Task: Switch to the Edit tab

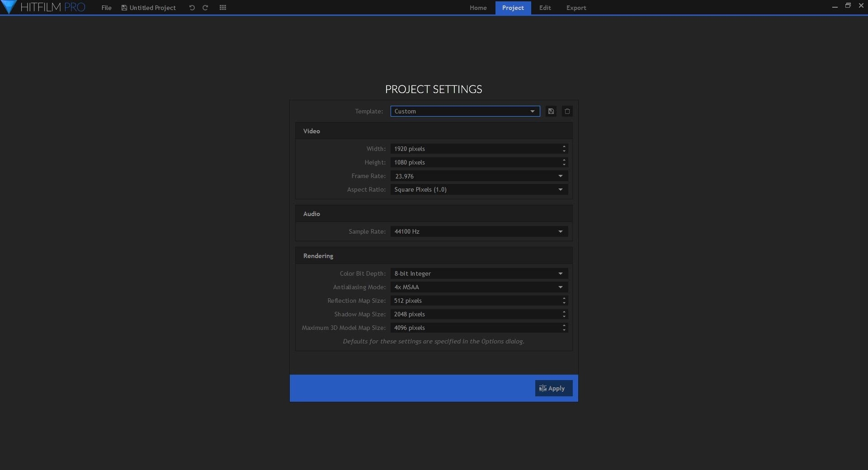Action: coord(545,8)
